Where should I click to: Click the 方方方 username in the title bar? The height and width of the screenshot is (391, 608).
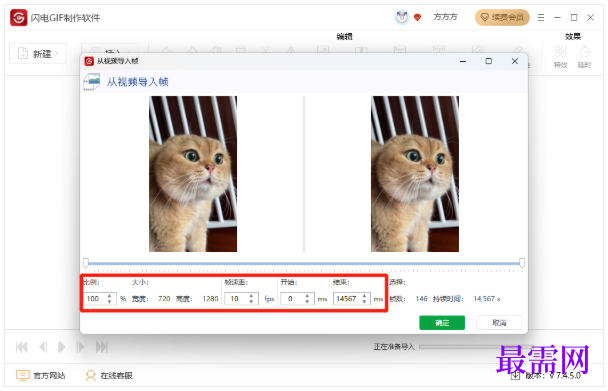pyautogui.click(x=445, y=17)
